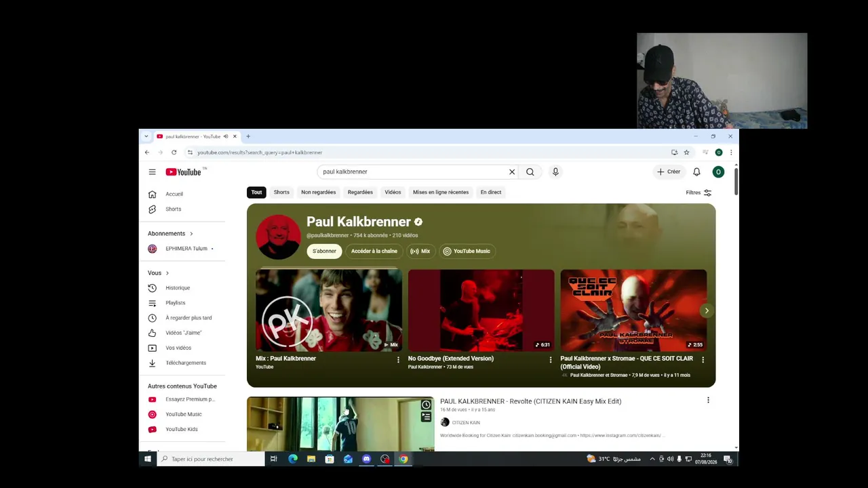Open options for the Mix : Paul Kalkbrenner card
The height and width of the screenshot is (488, 868).
(398, 360)
